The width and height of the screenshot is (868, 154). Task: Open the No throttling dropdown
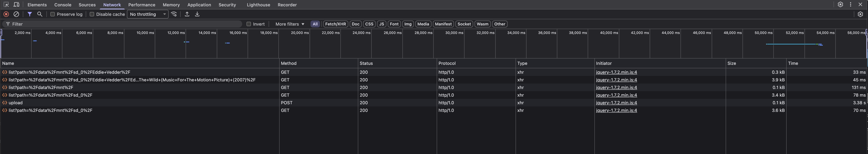pyautogui.click(x=148, y=14)
